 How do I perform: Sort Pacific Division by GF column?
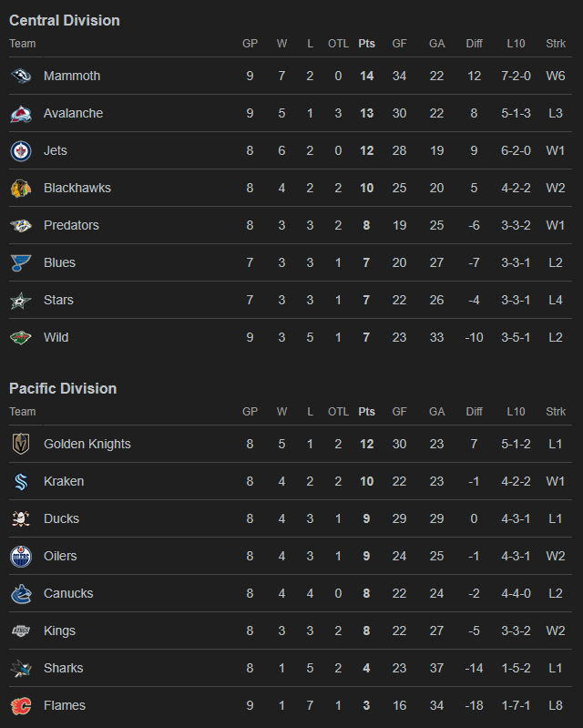click(x=399, y=411)
